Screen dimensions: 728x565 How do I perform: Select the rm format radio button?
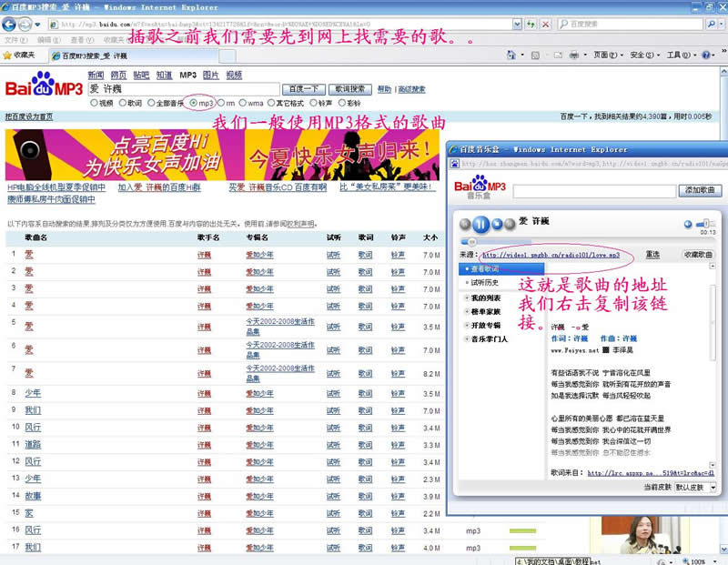tap(221, 103)
